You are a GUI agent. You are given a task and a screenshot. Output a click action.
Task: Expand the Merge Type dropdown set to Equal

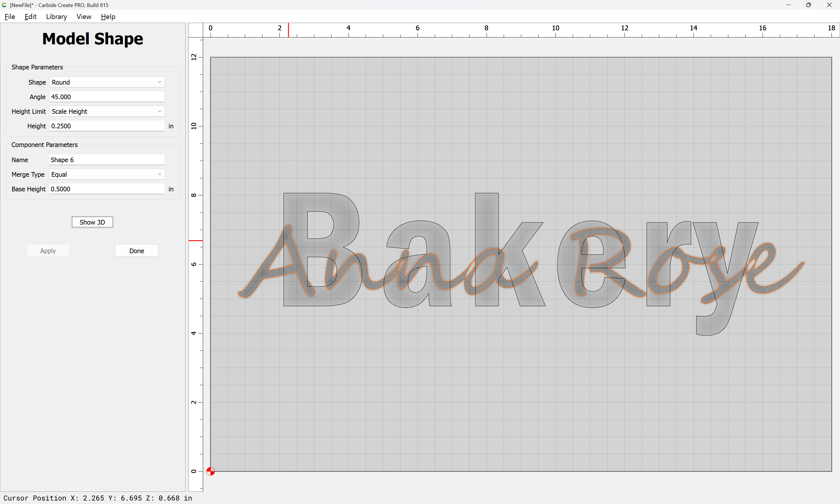pos(107,174)
